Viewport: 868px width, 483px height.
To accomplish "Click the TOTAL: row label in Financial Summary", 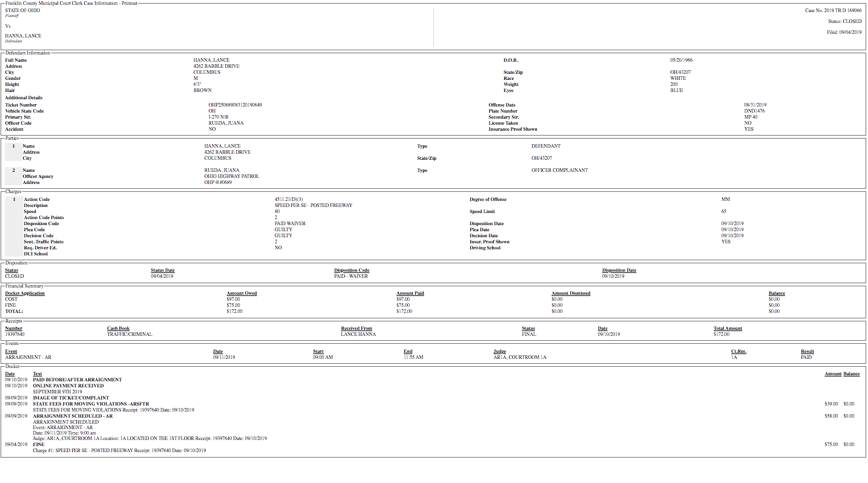I will coord(14,311).
